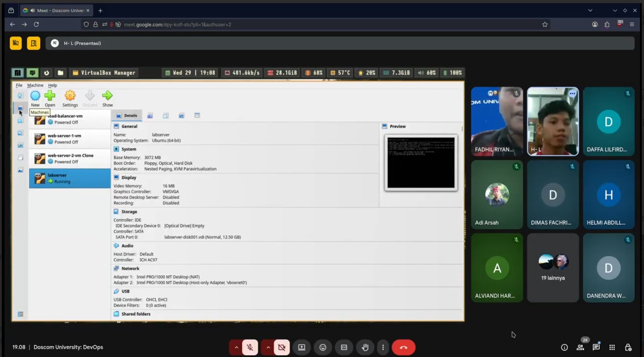Screen dimensions: 644x357
Task: Open a new browser tab
Action: point(100,10)
